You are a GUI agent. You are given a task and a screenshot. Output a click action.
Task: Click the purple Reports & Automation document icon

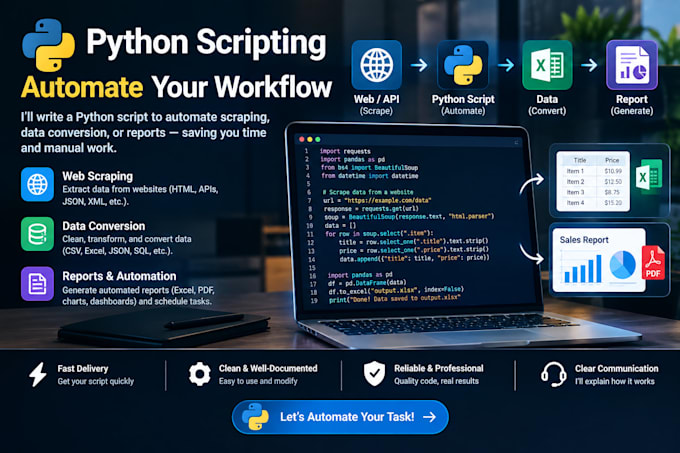(x=37, y=284)
